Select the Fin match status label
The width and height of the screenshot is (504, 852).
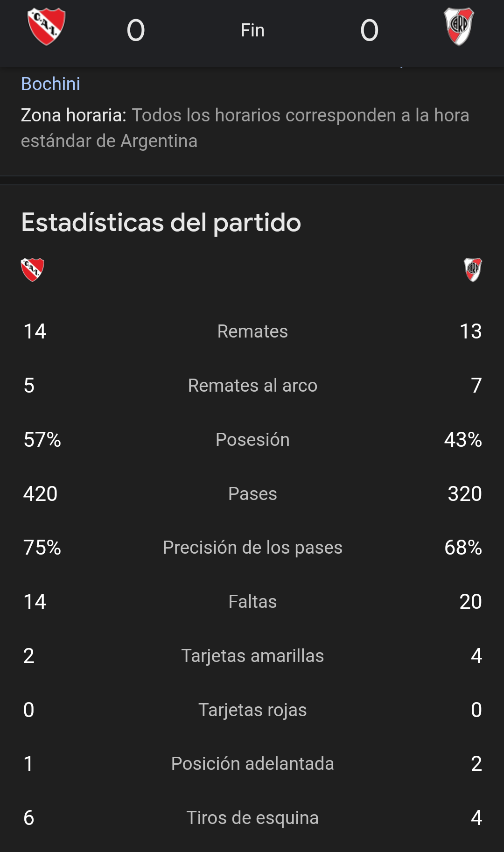coord(252,30)
